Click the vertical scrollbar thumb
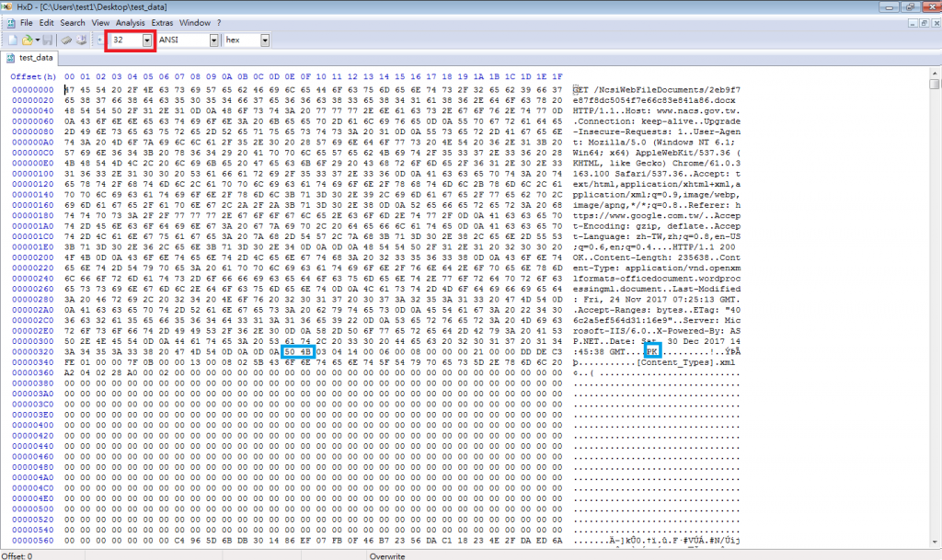 coord(935,84)
